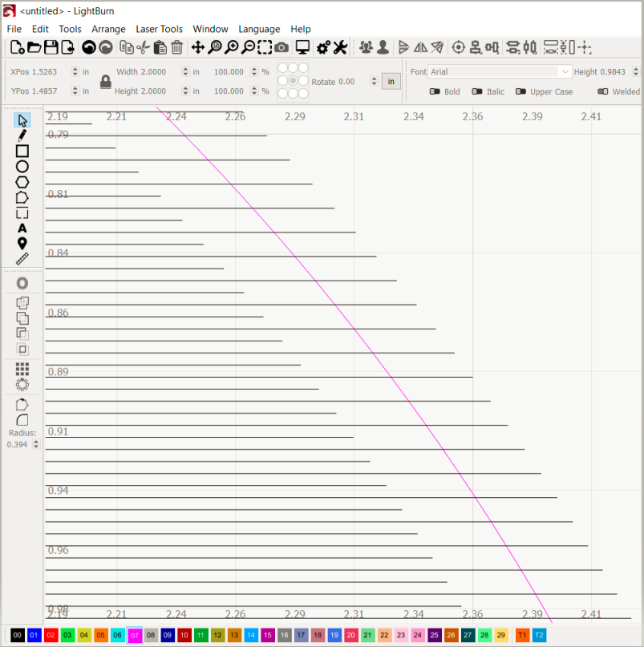Open the Laser Tools menu

click(159, 29)
